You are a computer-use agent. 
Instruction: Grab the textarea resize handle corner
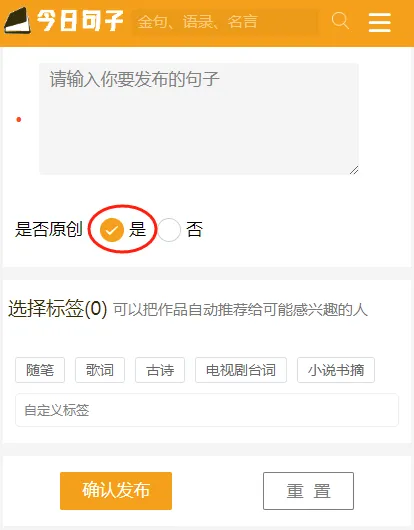click(x=354, y=170)
